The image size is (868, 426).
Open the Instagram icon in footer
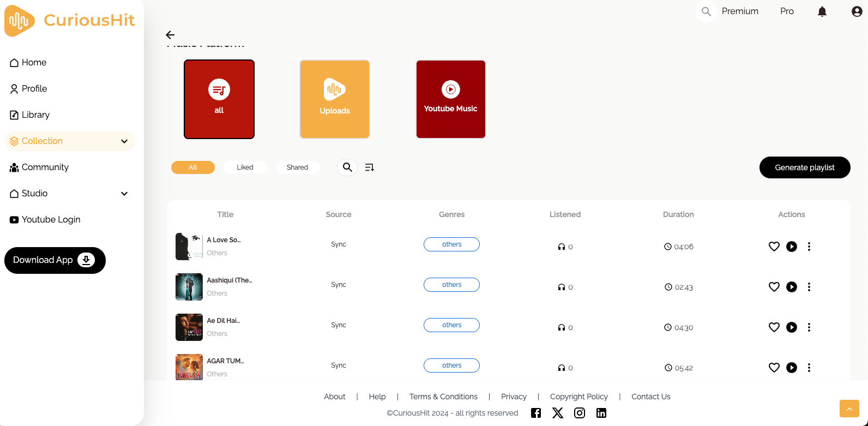[580, 413]
